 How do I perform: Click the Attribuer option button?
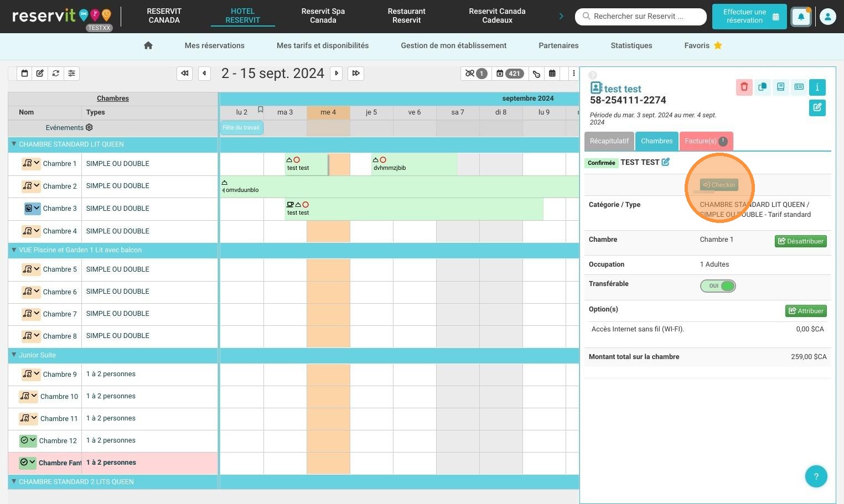pyautogui.click(x=806, y=311)
